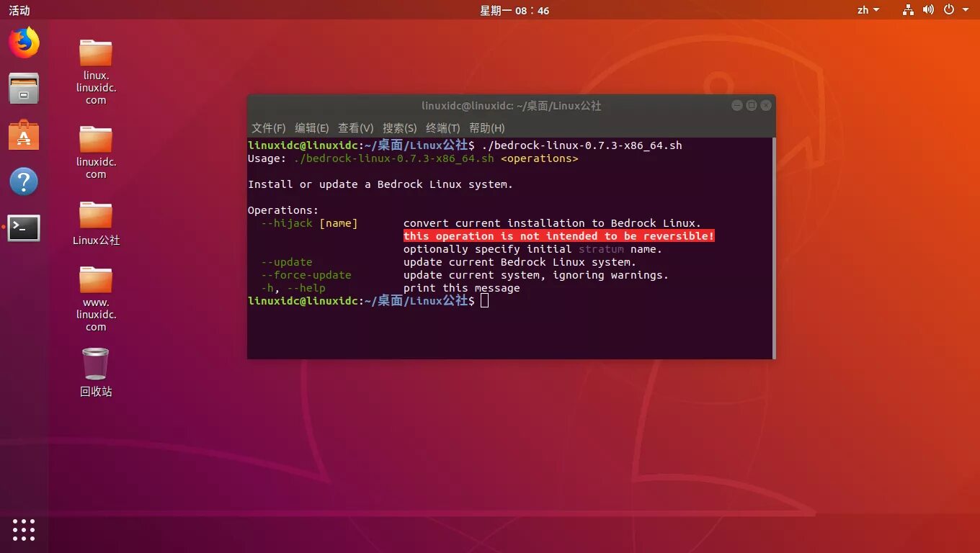Click 'convert current installation to Bedrock Linux.'
Image resolution: width=980 pixels, height=553 pixels.
[552, 223]
